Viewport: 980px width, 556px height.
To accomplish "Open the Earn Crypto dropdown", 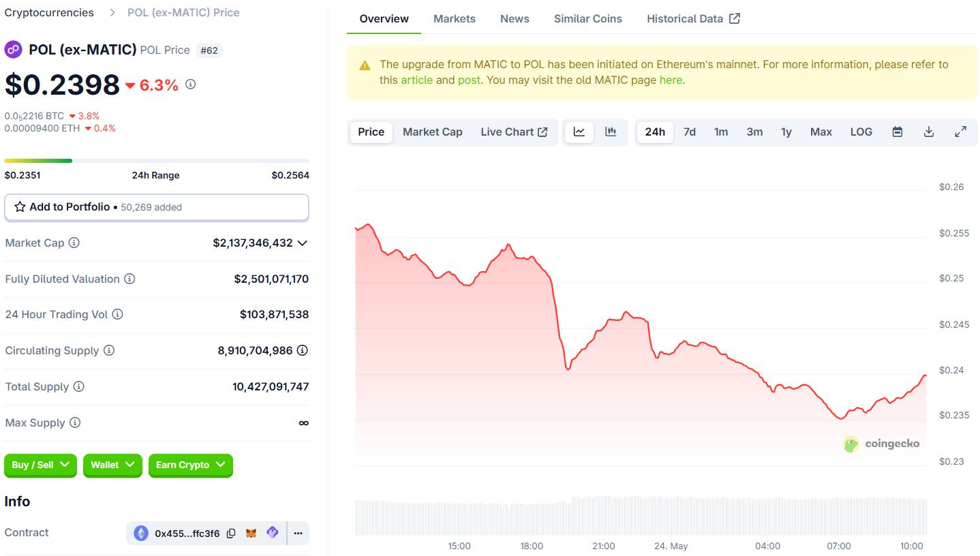I will (x=191, y=465).
